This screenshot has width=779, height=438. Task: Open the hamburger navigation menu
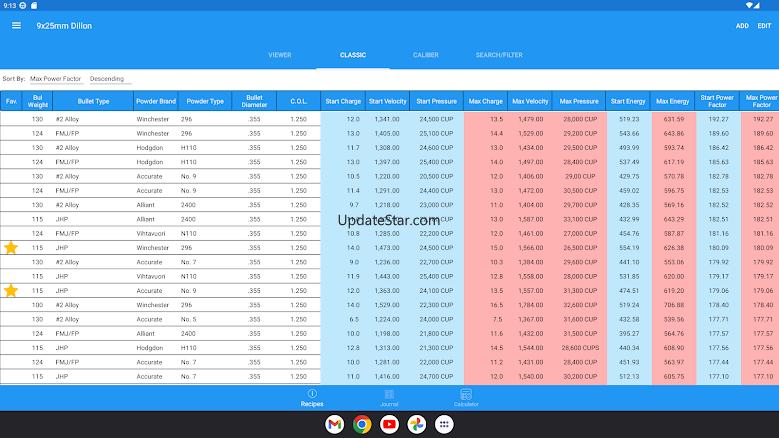(x=16, y=25)
